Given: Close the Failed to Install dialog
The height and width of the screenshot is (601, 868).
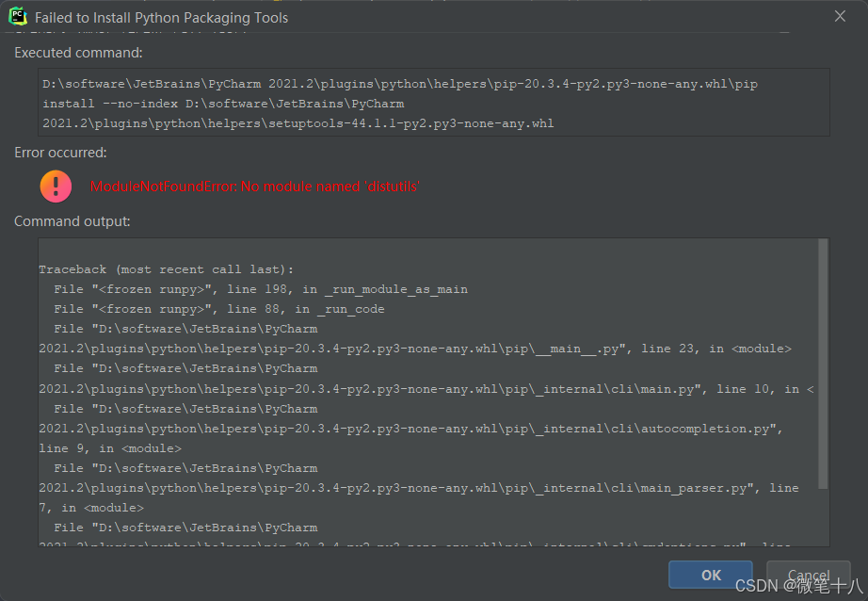Looking at the screenshot, I should 840,17.
